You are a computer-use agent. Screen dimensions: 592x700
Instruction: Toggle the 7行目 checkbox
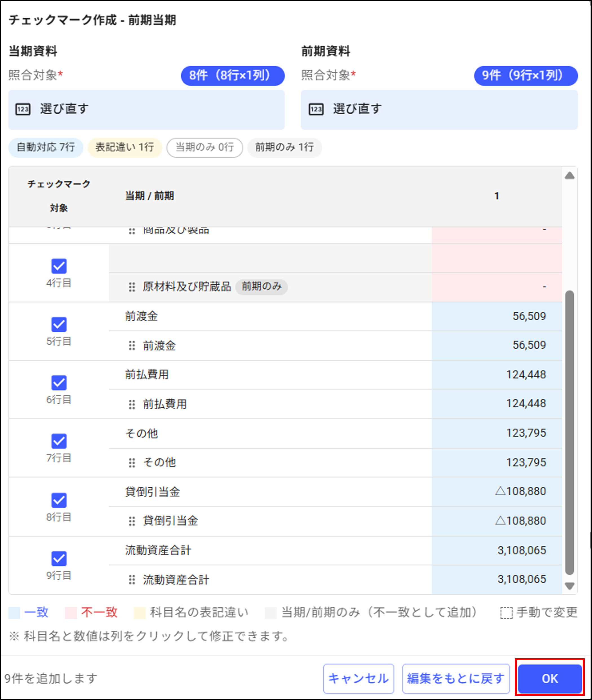tap(59, 441)
